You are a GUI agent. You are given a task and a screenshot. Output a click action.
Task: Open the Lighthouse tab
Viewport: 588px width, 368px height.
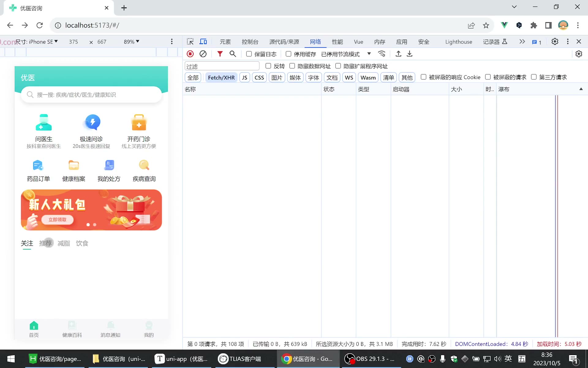pos(458,42)
